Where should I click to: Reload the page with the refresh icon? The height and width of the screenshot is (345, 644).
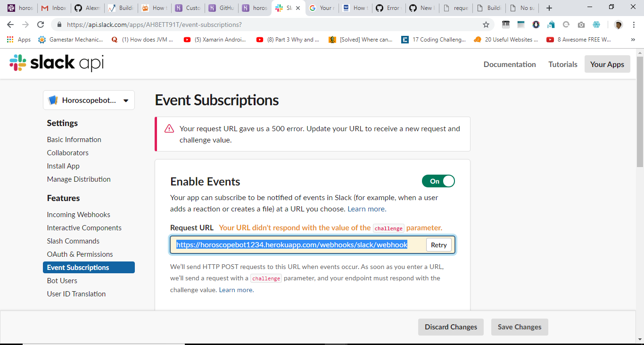click(x=41, y=25)
